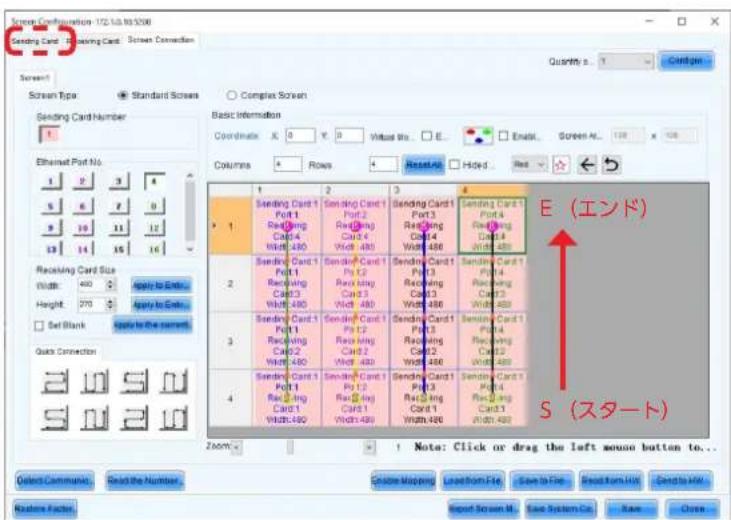The width and height of the screenshot is (731, 520).
Task: Select the Screen1 tab
Action: tap(34, 77)
